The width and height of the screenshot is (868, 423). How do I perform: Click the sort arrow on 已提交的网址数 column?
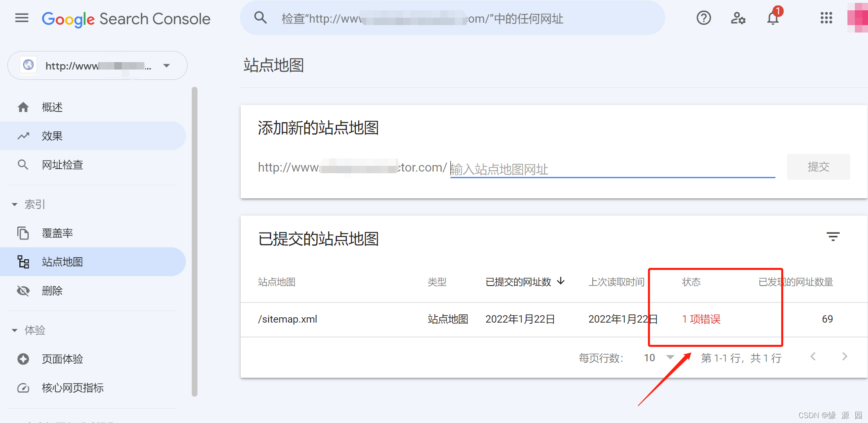click(561, 281)
